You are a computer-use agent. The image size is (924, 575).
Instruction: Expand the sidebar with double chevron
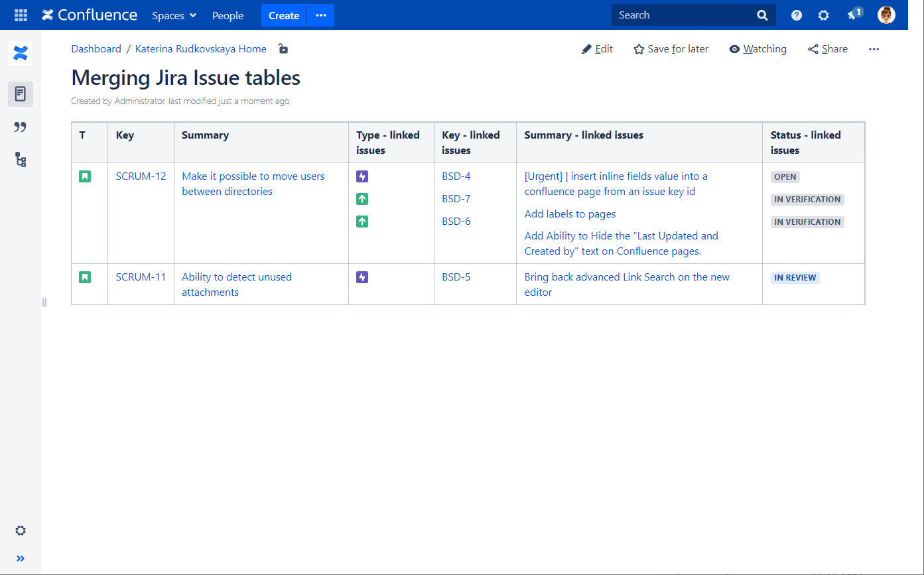(21, 558)
